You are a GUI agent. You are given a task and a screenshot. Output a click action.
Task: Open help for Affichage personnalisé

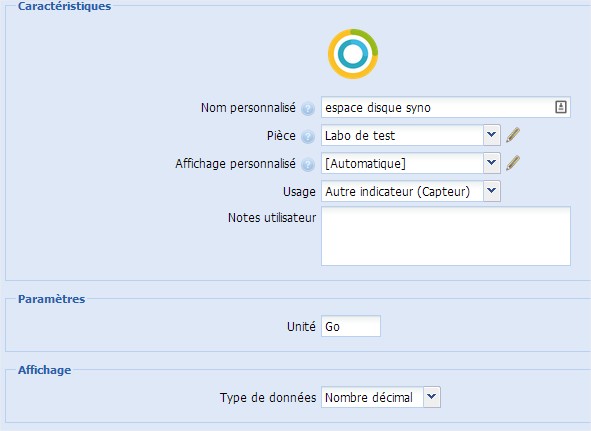(308, 164)
